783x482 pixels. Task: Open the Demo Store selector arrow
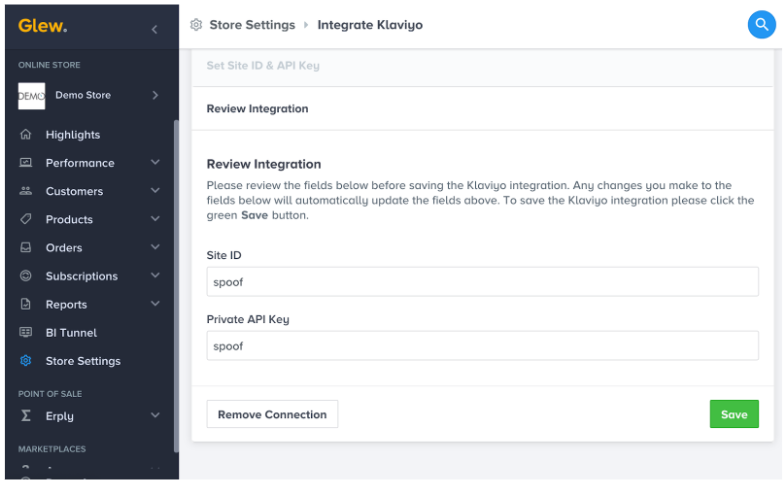click(155, 95)
